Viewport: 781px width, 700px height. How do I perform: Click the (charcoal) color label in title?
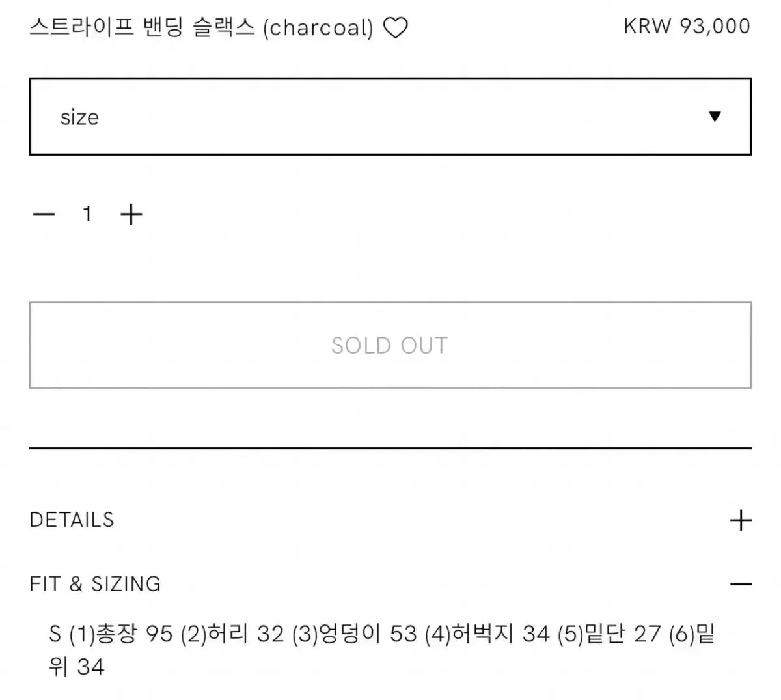point(318,28)
